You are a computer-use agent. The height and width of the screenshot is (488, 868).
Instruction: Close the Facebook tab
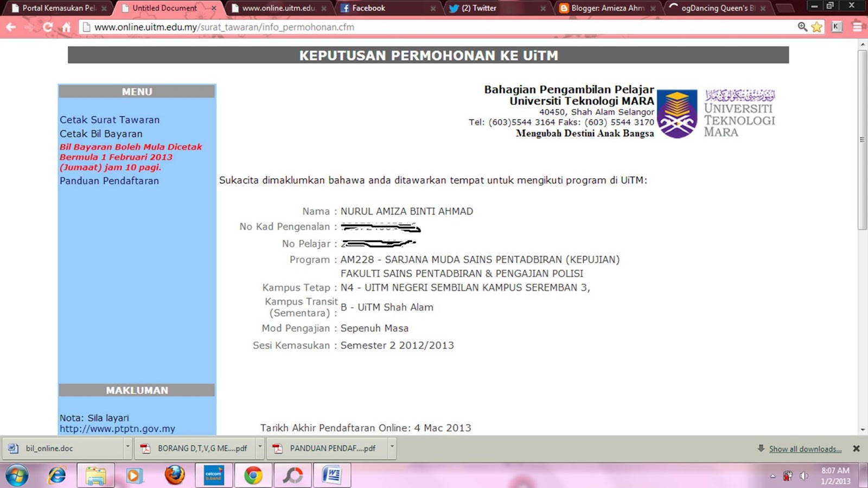pos(433,8)
